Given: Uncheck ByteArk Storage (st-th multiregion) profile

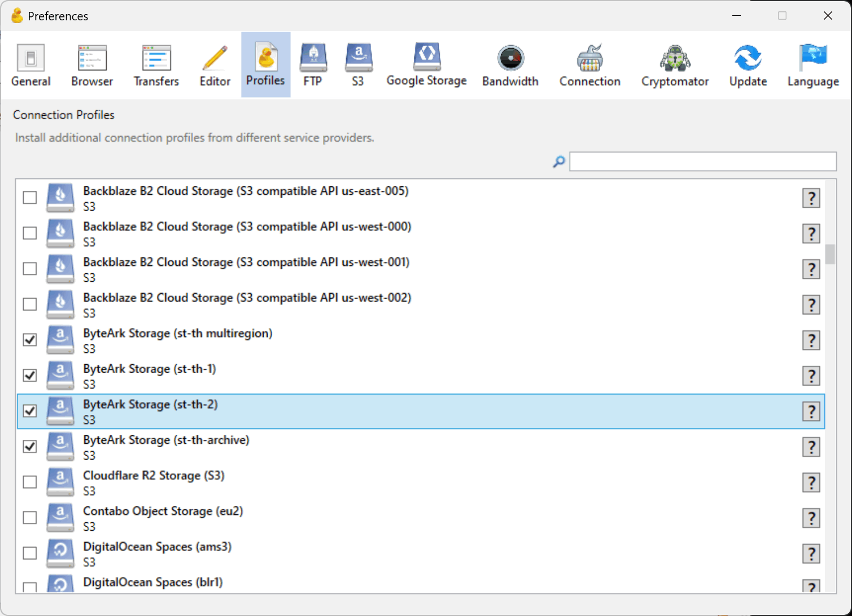Looking at the screenshot, I should (30, 340).
